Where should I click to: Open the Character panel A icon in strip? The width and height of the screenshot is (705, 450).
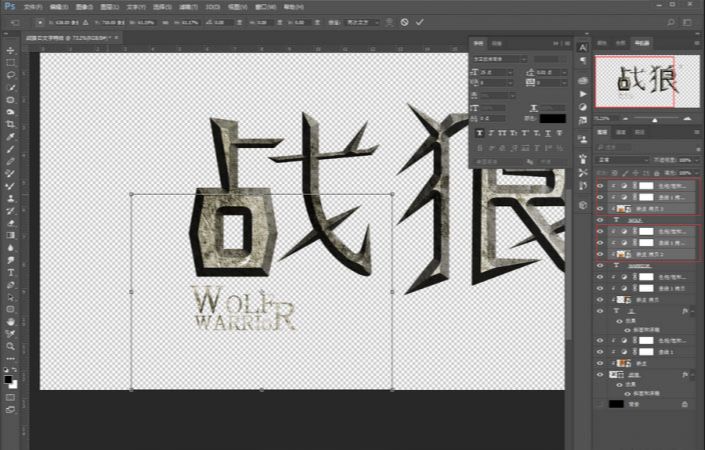[x=583, y=48]
